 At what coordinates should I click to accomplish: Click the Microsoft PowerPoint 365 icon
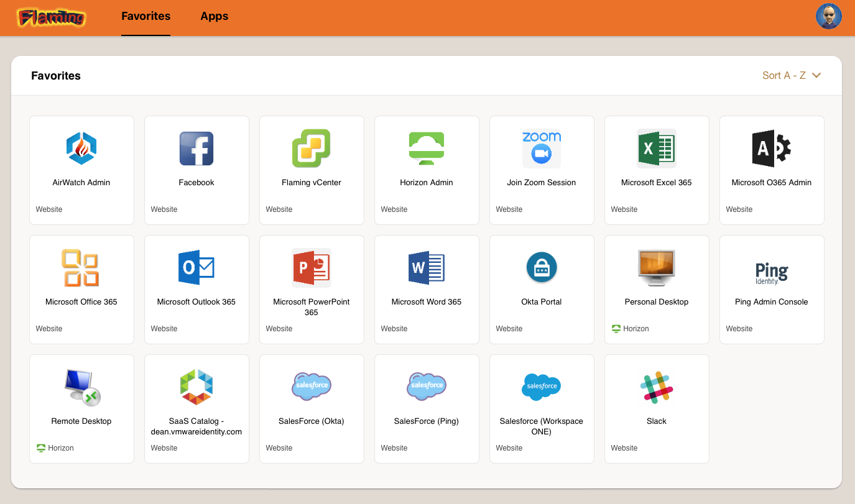coord(312,268)
